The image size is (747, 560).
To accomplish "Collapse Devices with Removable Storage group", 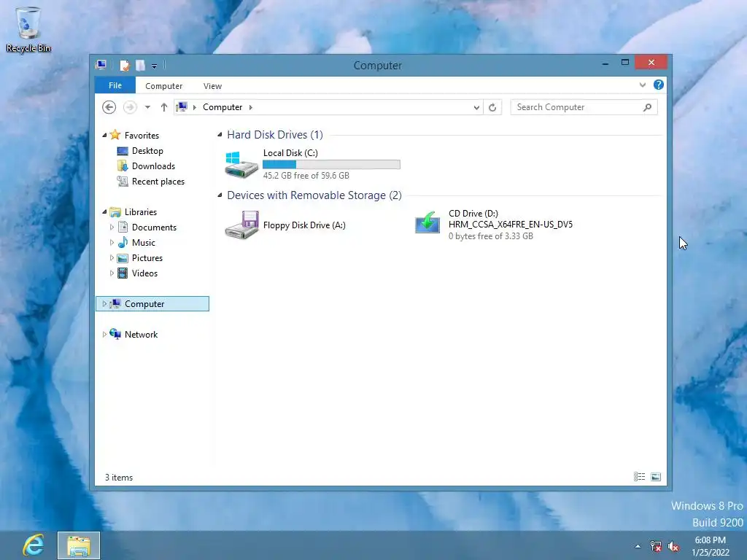I will coord(220,195).
